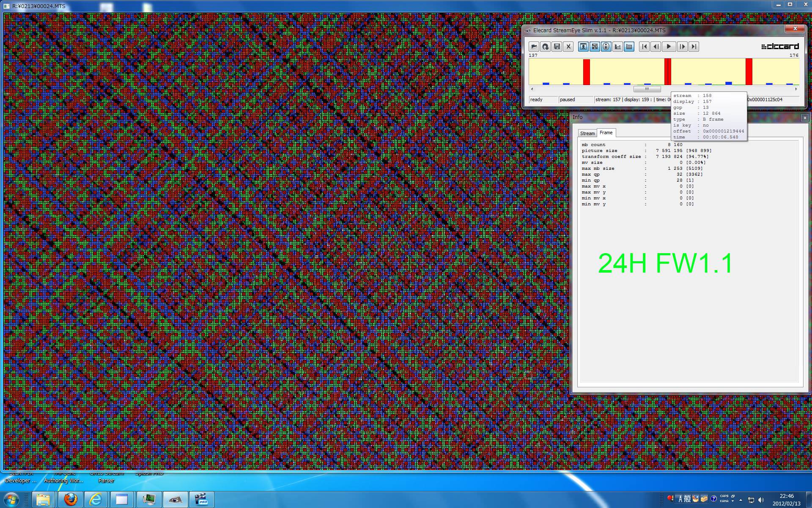Switch to the Stream tab
Screen dimensions: 812x508
(x=587, y=133)
